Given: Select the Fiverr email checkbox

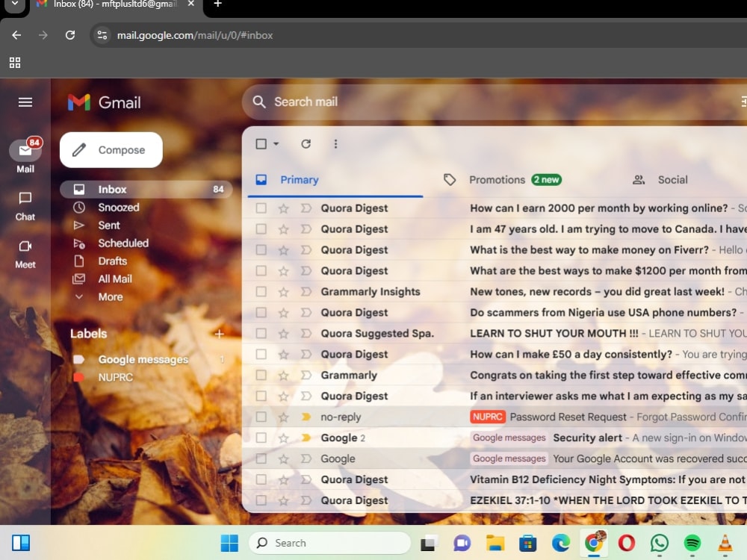Looking at the screenshot, I should (x=261, y=250).
